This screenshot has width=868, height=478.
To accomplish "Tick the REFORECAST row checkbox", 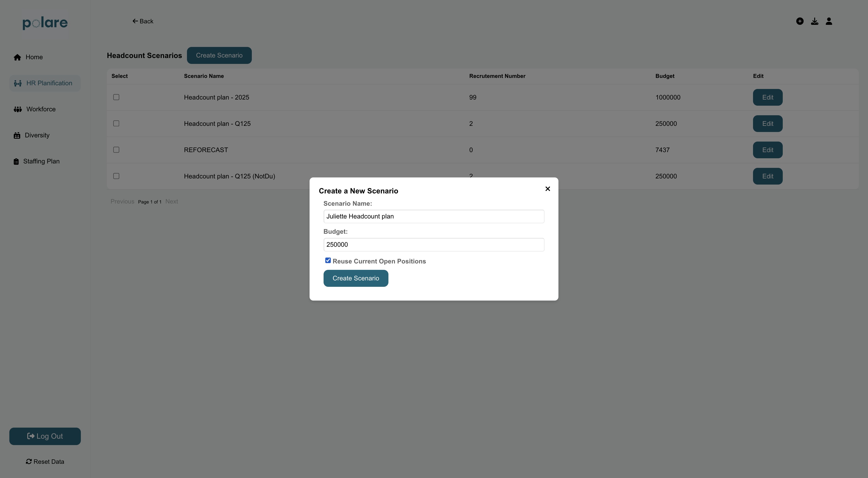I will click(x=116, y=150).
